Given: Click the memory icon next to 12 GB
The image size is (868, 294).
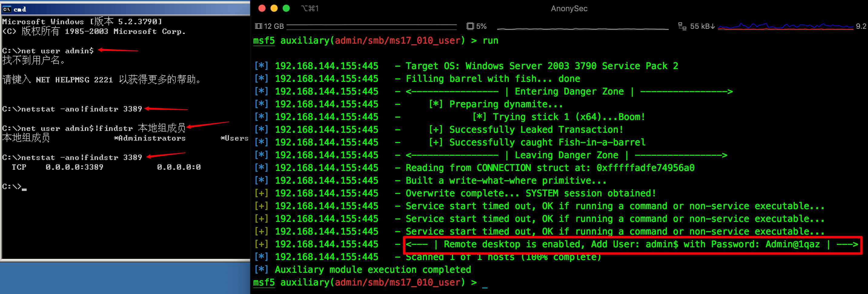Looking at the screenshot, I should (x=258, y=26).
